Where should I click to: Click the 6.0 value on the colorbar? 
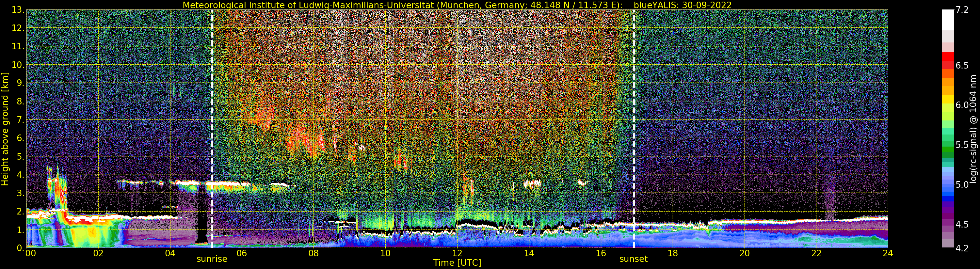962,105
